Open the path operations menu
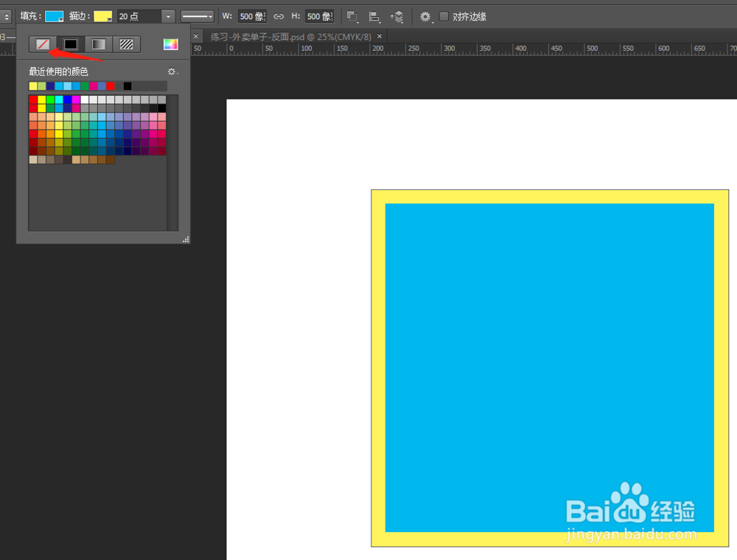737x560 pixels. tap(352, 17)
